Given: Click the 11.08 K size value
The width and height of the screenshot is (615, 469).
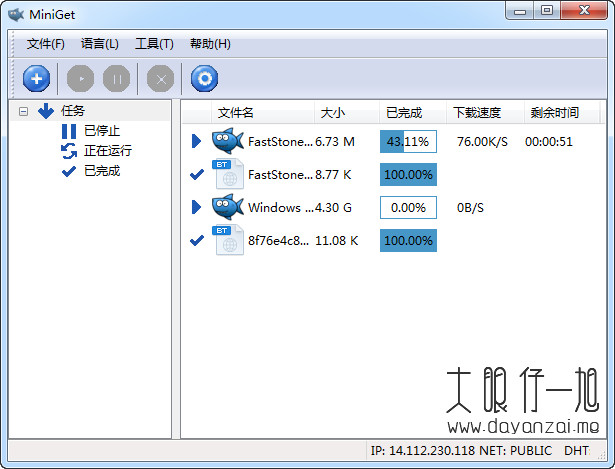Looking at the screenshot, I should 337,240.
